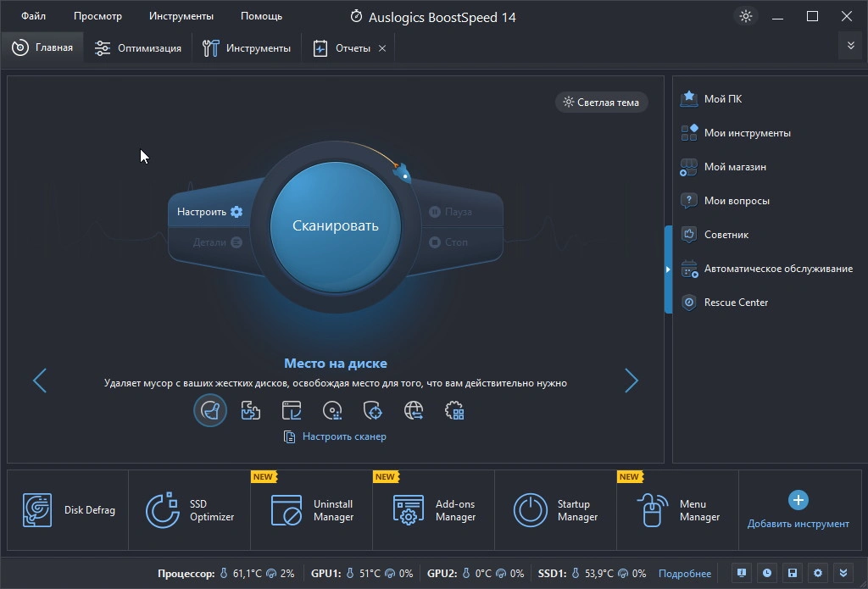Select the gear with grid scan category icon

pyautogui.click(x=454, y=411)
